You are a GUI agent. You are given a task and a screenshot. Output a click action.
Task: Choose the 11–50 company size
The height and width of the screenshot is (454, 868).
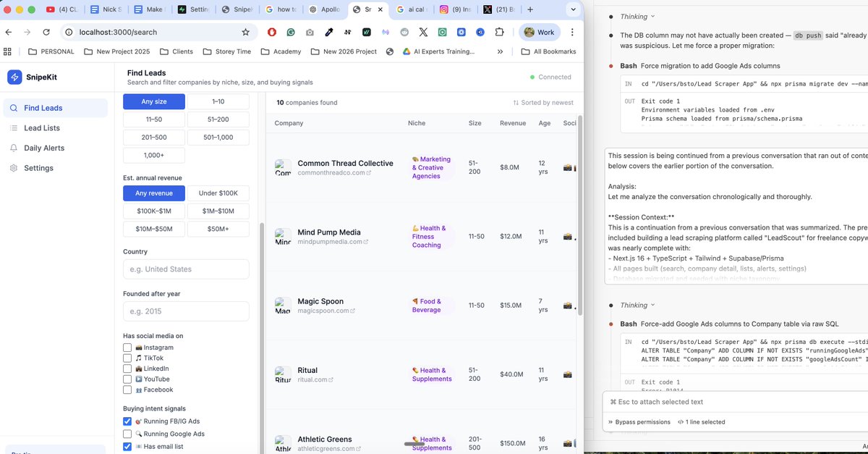(154, 119)
